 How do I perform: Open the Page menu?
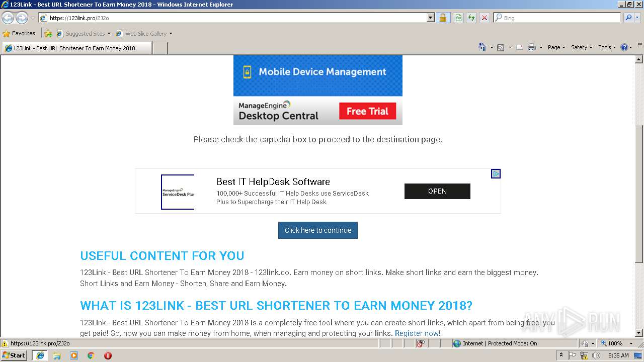(556, 47)
